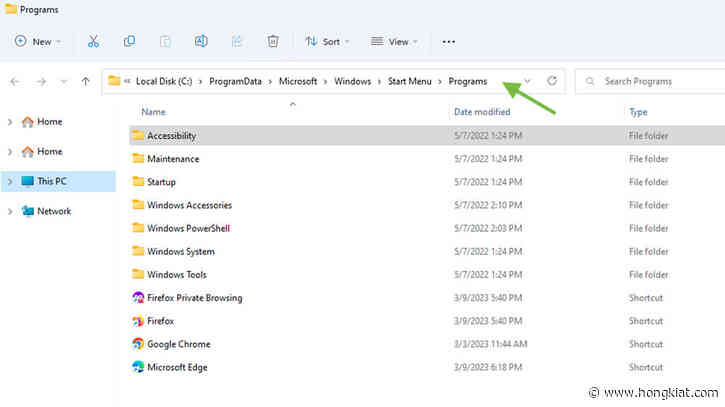
Task: Click the Microsoft Edge shortcut icon
Action: pos(138,367)
